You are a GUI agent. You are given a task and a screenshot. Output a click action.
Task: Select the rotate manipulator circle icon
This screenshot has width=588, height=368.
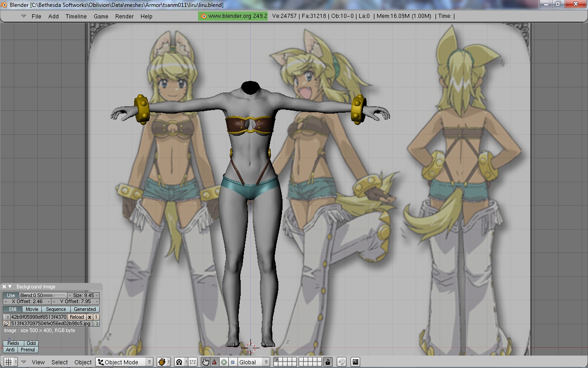coord(224,362)
